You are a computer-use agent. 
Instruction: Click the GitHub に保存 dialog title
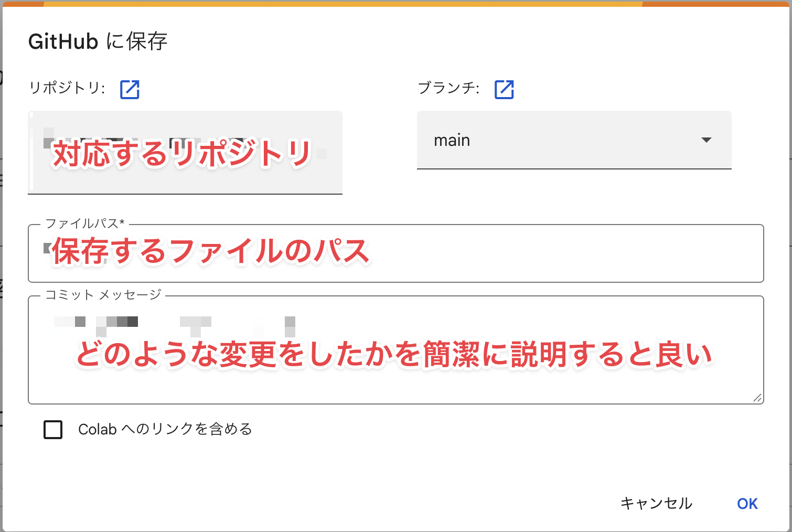tap(98, 41)
